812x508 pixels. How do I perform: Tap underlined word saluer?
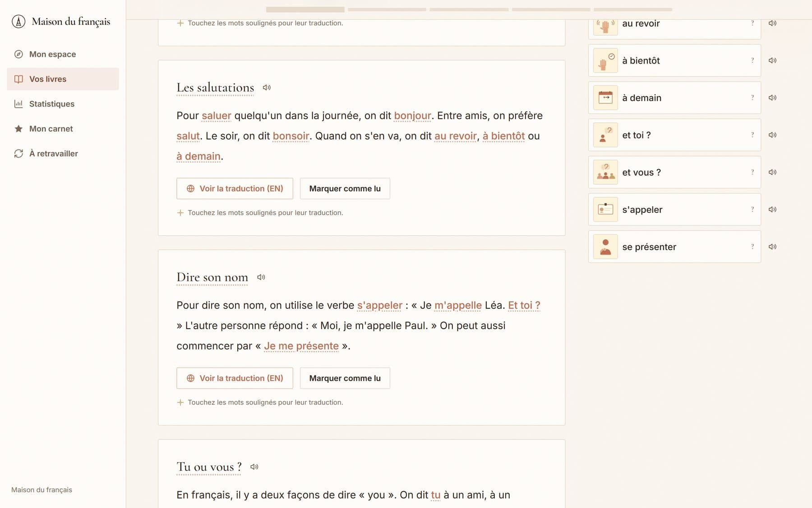coord(217,116)
